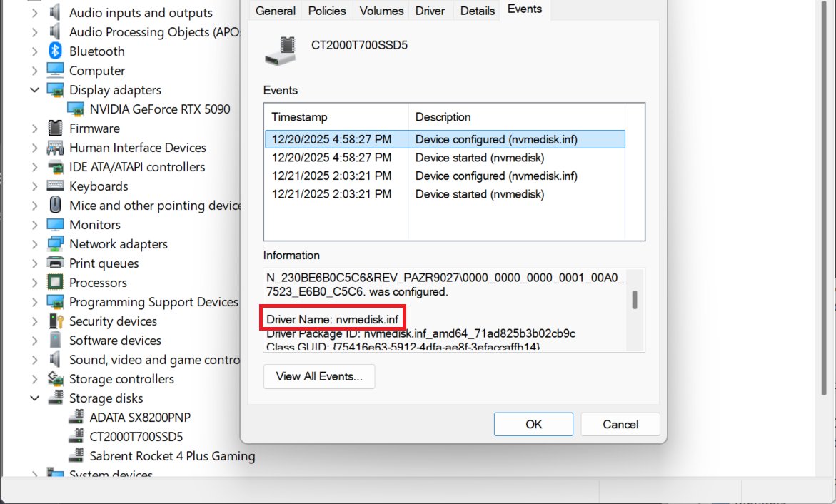Click the Mice and other pointing devices icon
Viewport: 836px width, 504px height.
[55, 205]
